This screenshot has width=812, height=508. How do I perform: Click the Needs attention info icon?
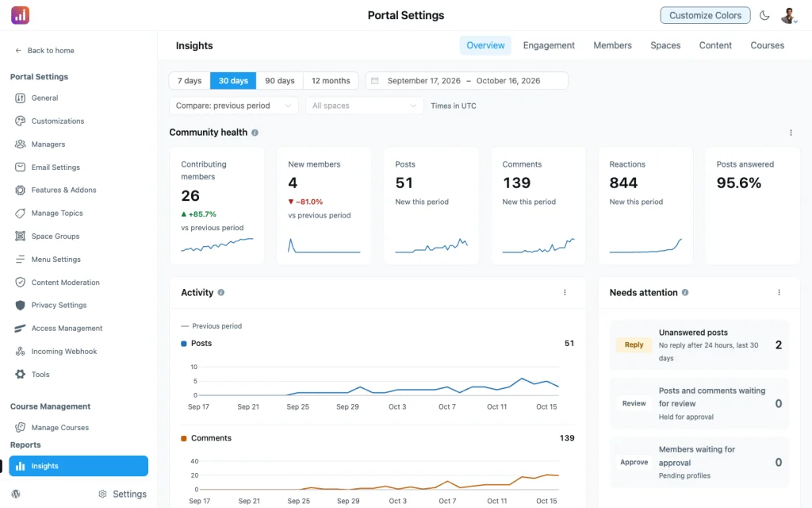pyautogui.click(x=685, y=292)
